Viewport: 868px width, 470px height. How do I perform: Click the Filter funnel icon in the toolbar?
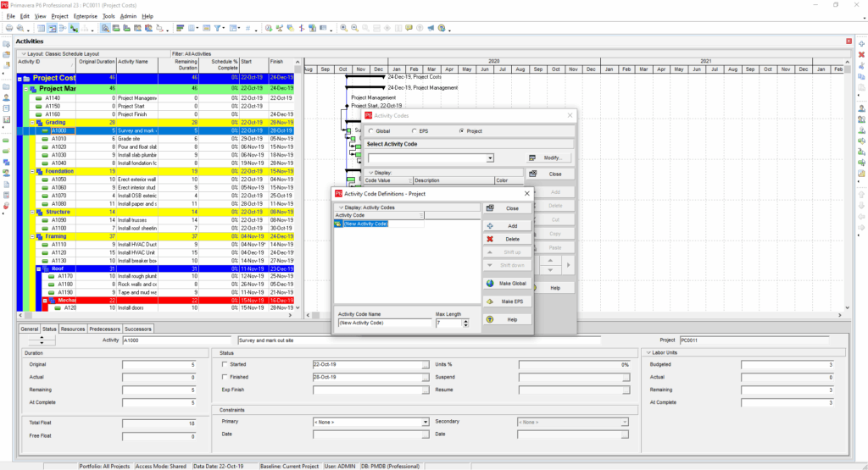pos(218,28)
